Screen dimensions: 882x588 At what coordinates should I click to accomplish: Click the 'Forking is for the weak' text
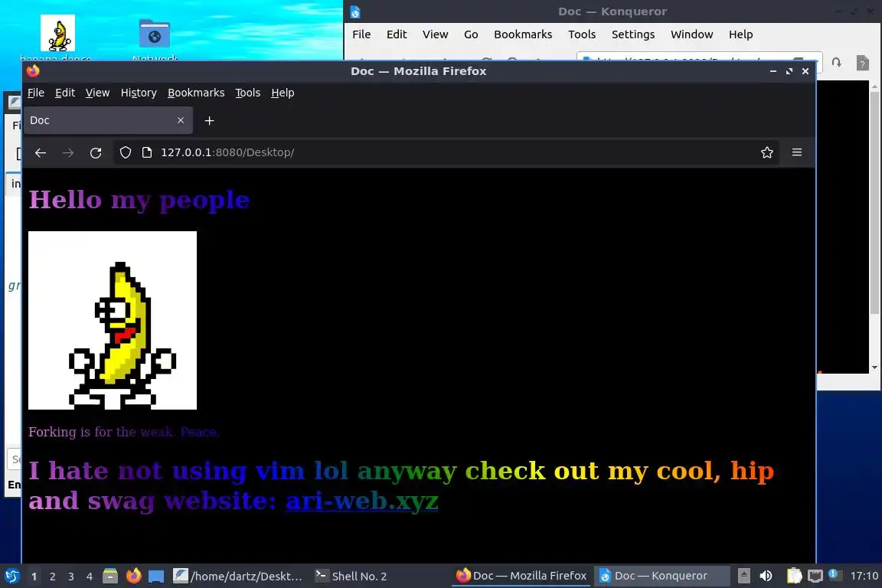[x=124, y=432]
